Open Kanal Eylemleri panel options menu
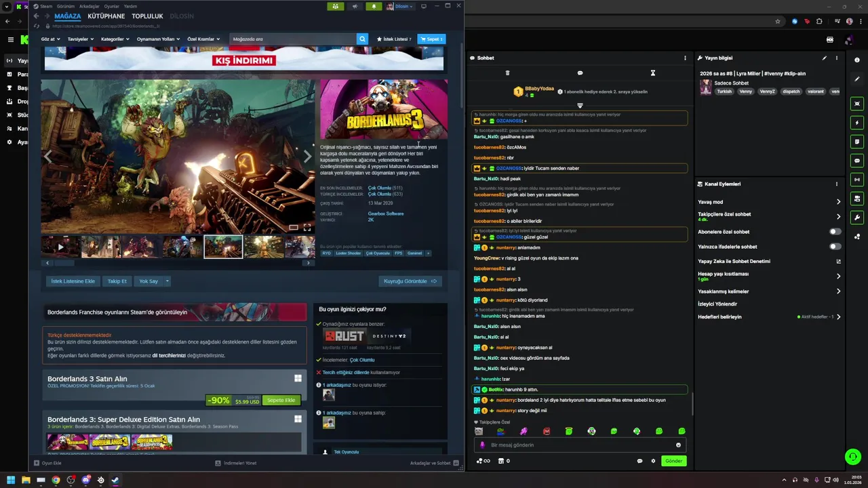This screenshot has width=868, height=488. click(x=837, y=184)
